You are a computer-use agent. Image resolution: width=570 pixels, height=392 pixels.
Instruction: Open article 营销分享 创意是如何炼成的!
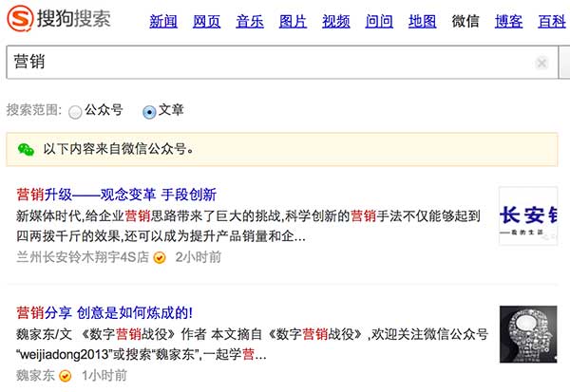coord(104,313)
